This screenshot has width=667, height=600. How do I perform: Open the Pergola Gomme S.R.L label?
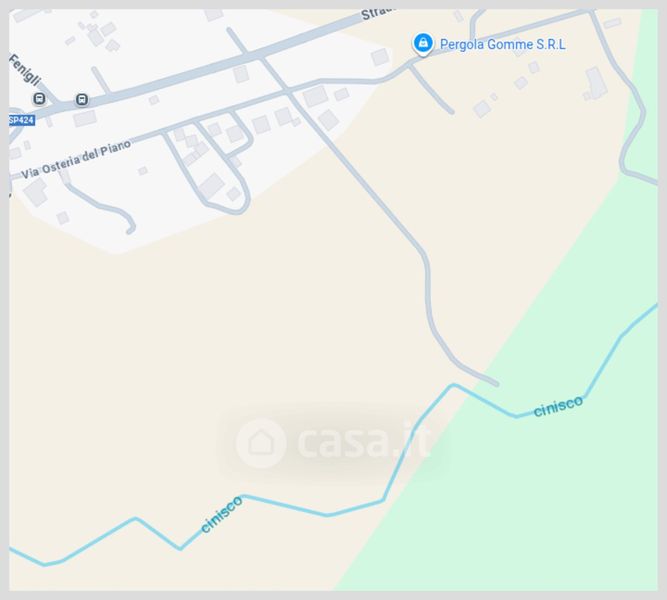(x=502, y=44)
